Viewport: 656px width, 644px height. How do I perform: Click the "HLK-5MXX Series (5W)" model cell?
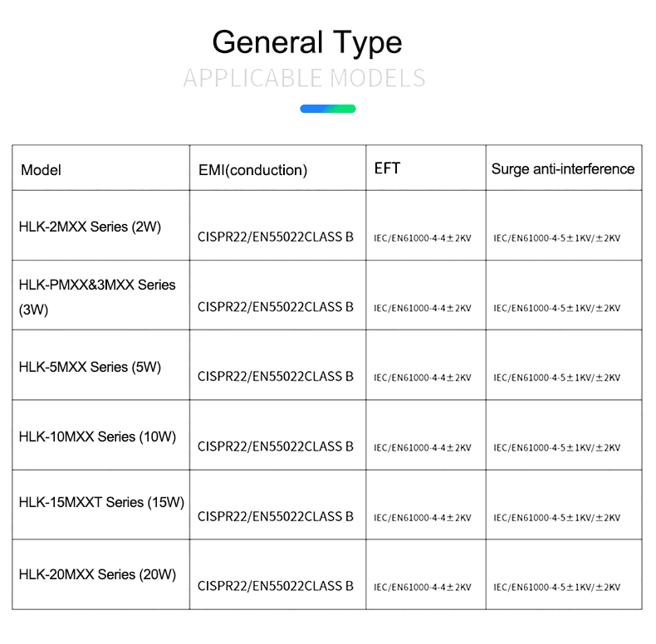point(90,366)
